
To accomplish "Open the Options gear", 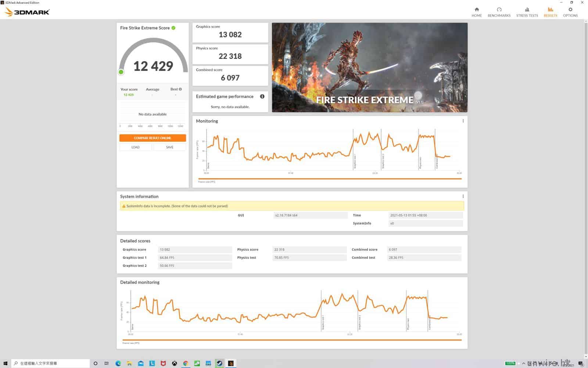I will coord(570,12).
